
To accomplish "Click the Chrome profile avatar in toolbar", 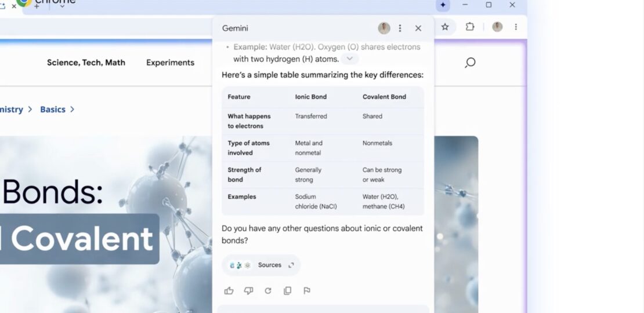I will [497, 27].
